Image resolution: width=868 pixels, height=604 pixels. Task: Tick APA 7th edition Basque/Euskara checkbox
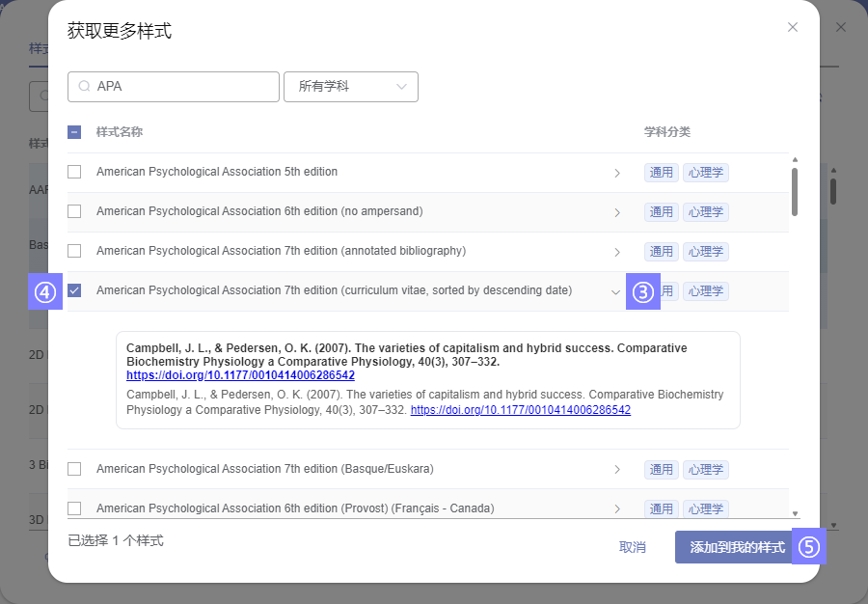[74, 469]
